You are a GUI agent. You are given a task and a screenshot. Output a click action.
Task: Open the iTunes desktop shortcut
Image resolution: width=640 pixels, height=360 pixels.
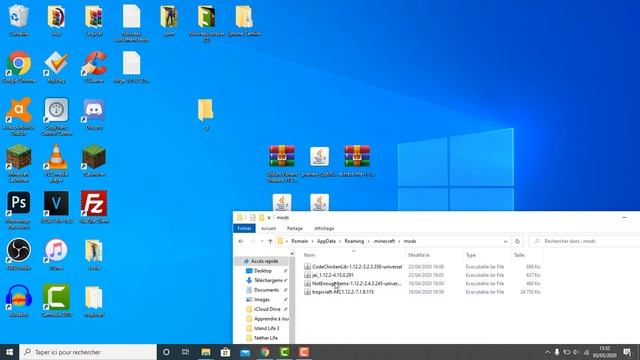56,254
